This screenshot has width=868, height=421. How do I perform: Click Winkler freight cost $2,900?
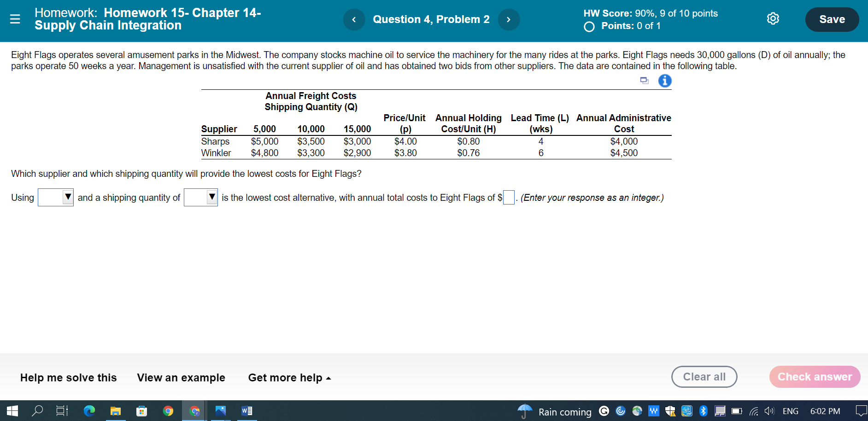(x=357, y=153)
